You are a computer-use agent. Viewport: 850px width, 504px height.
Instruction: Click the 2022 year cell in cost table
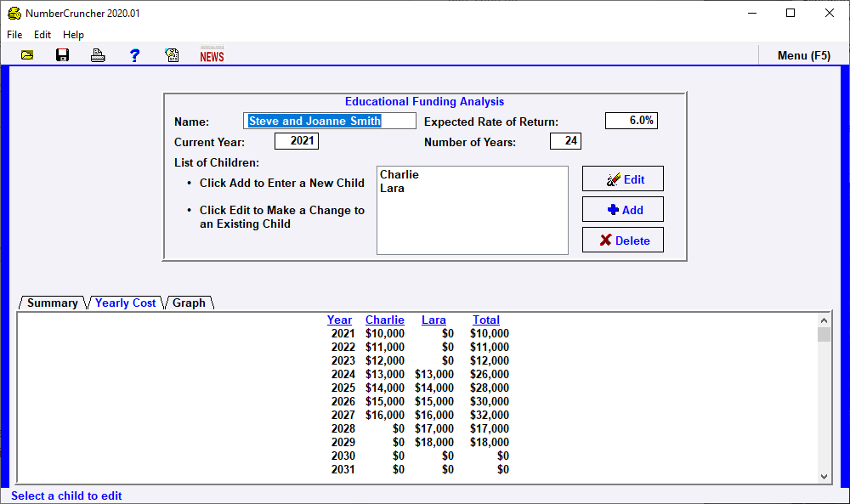(343, 348)
